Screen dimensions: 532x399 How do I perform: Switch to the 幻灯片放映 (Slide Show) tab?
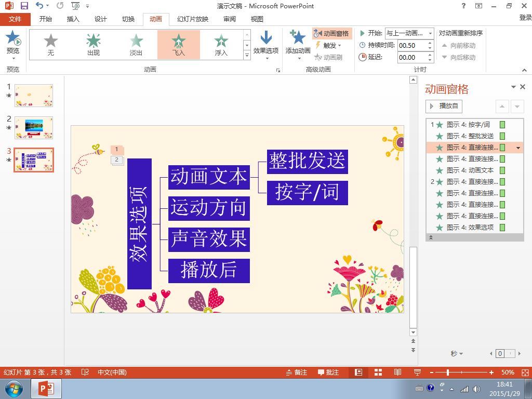coord(193,19)
